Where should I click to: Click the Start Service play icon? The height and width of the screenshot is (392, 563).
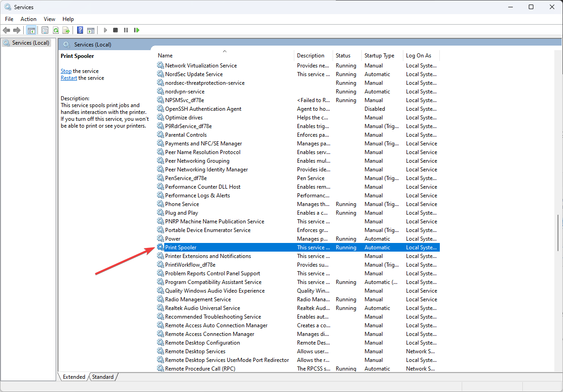click(105, 30)
